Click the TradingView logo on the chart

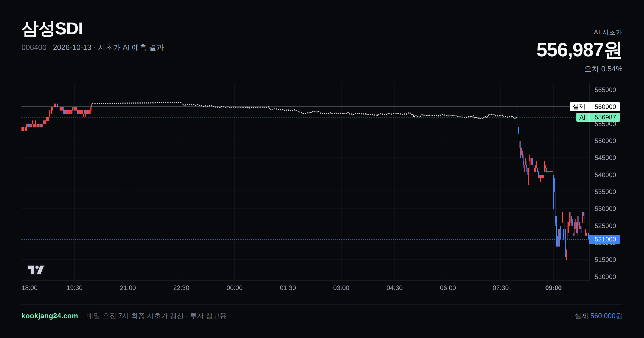(36, 269)
